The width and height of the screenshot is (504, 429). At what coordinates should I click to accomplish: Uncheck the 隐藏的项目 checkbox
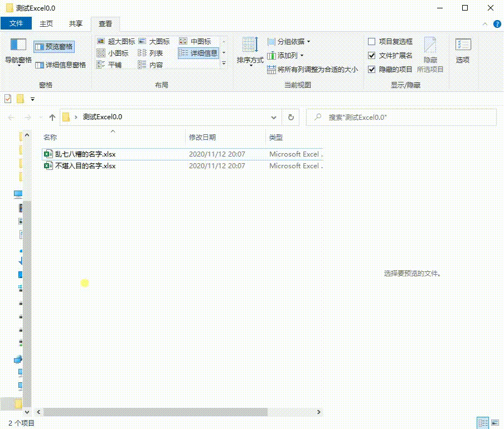371,69
